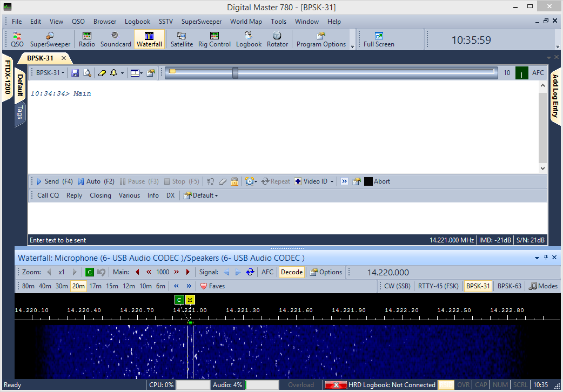Click the clear transmit text icon
The image size is (563, 392).
click(x=210, y=181)
